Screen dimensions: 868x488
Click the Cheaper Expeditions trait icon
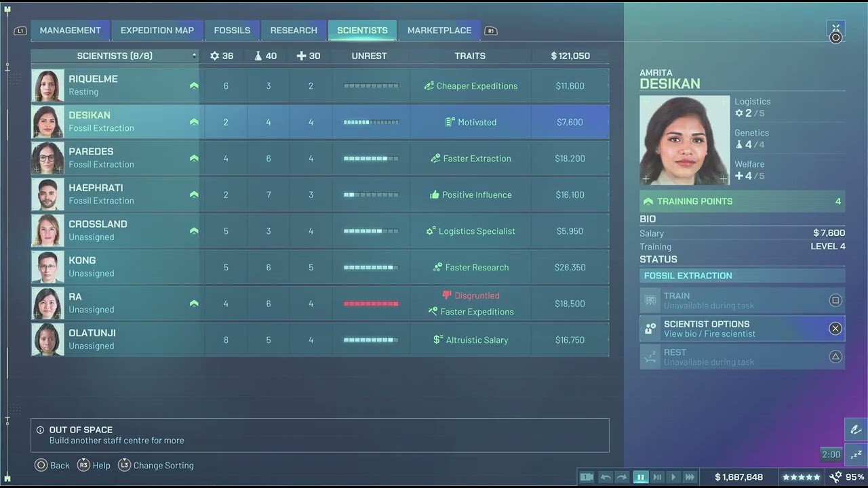pyautogui.click(x=429, y=85)
